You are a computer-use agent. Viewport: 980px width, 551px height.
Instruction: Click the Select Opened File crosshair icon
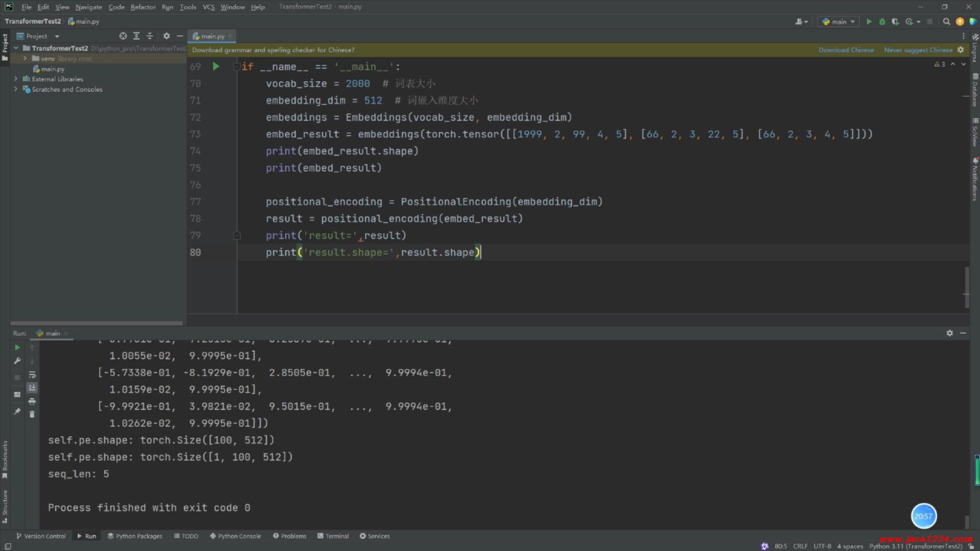pos(123,36)
